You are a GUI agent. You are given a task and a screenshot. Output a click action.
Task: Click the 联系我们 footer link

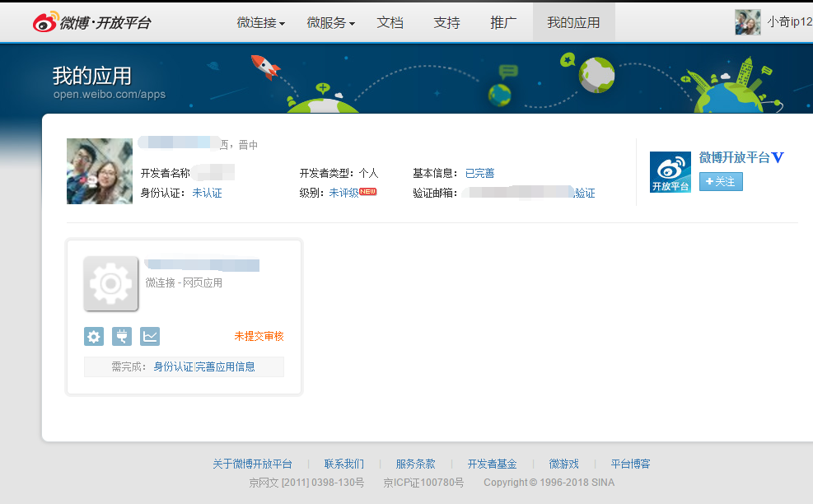[344, 464]
